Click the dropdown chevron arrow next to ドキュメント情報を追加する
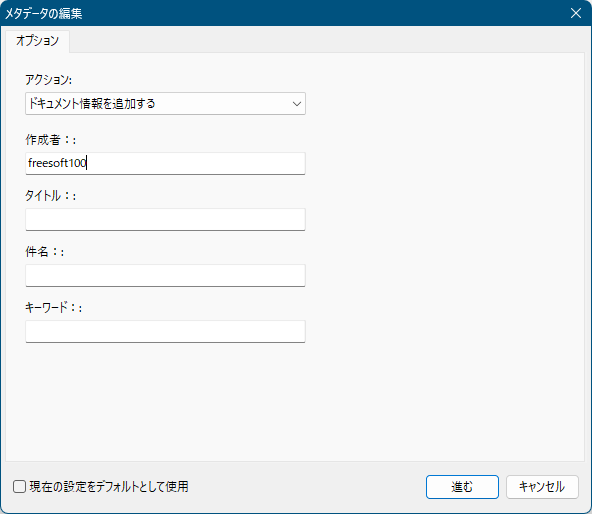 click(297, 103)
